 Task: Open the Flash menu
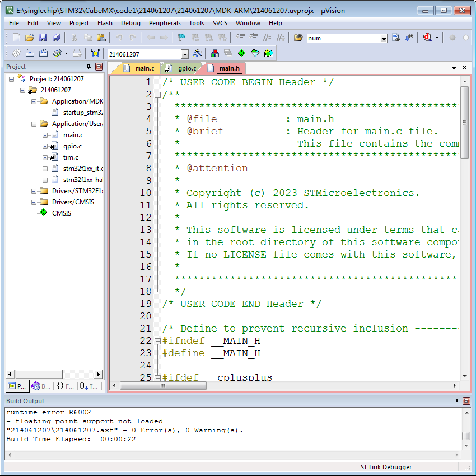105,23
